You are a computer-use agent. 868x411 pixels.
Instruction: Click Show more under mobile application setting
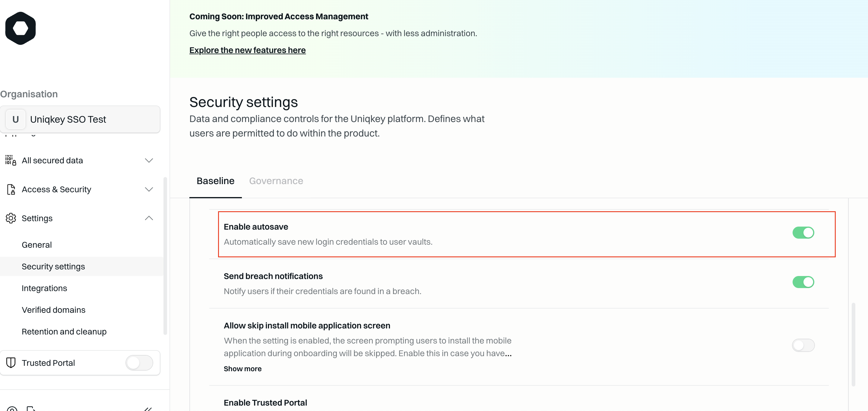pyautogui.click(x=242, y=369)
